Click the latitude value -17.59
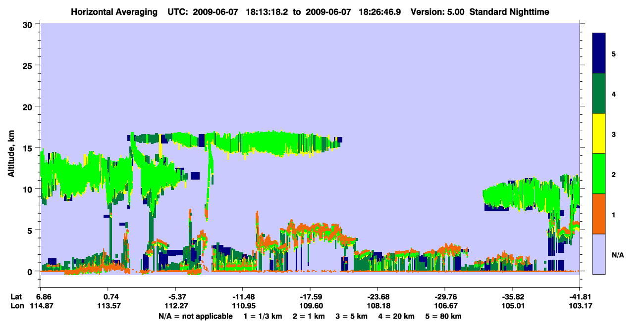 pyautogui.click(x=310, y=297)
